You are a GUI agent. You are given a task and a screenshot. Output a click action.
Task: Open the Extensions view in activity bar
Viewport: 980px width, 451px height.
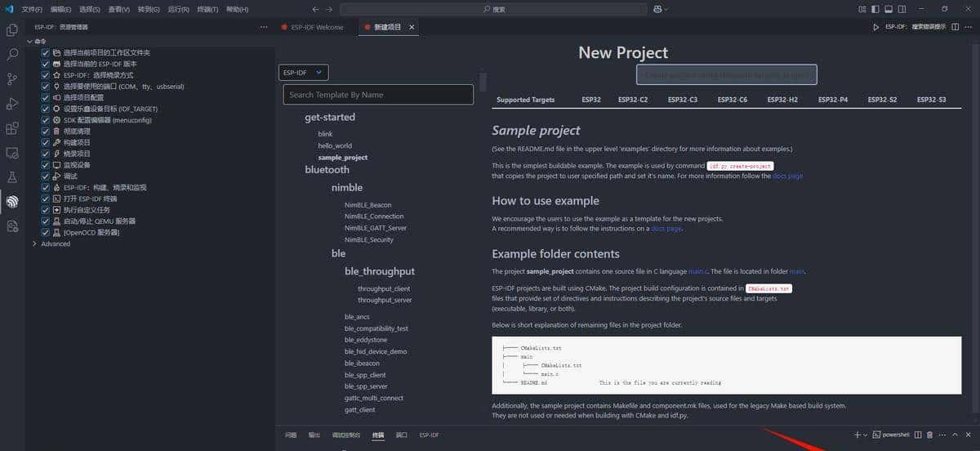pyautogui.click(x=12, y=128)
